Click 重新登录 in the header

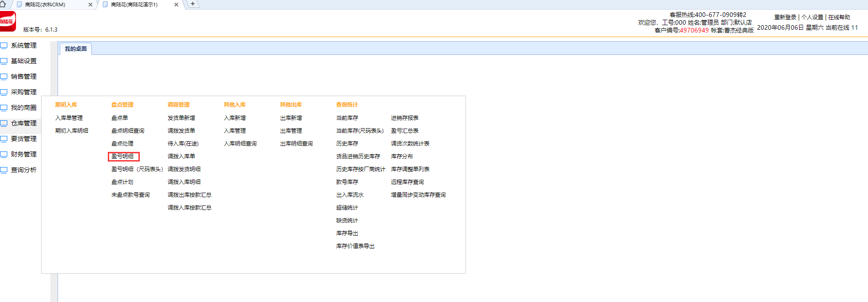point(785,17)
